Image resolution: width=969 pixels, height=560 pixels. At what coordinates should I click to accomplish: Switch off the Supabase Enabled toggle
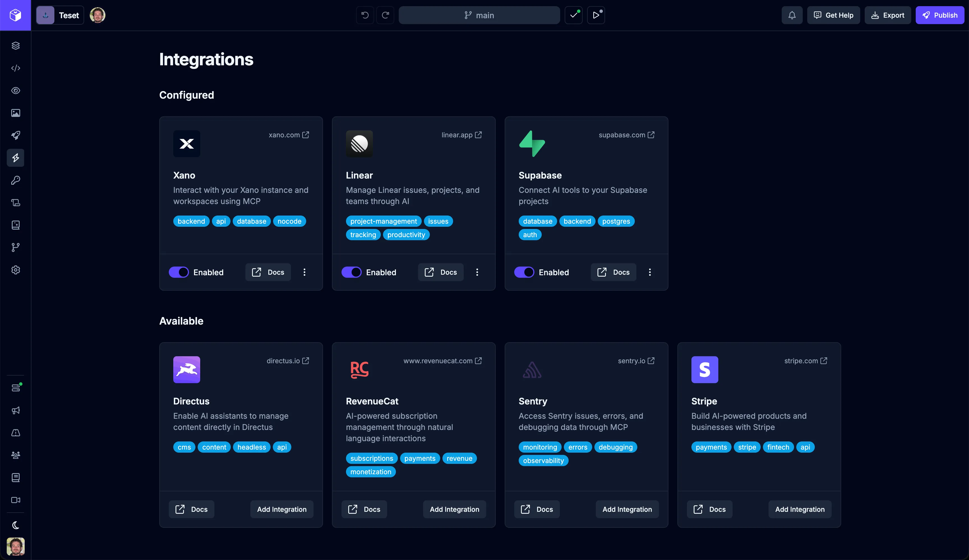pyautogui.click(x=524, y=272)
